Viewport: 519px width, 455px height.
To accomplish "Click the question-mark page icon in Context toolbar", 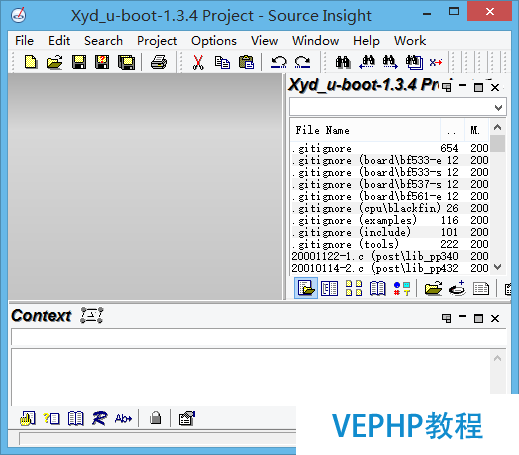I will point(52,418).
